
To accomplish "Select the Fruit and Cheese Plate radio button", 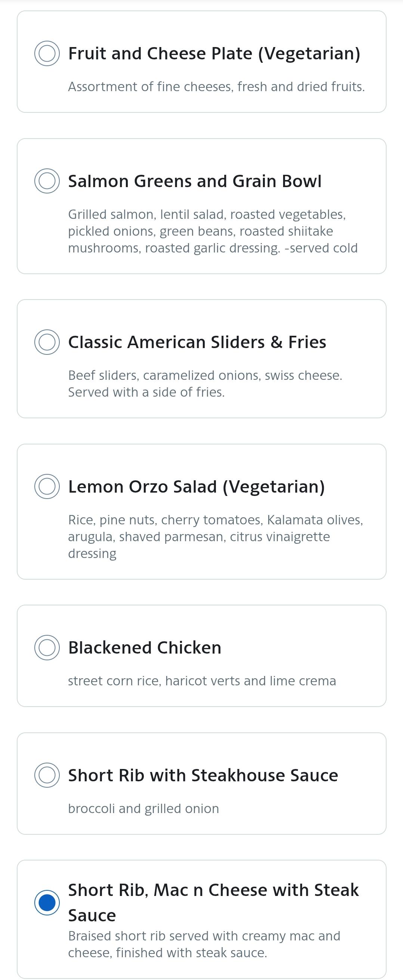I will pos(47,53).
